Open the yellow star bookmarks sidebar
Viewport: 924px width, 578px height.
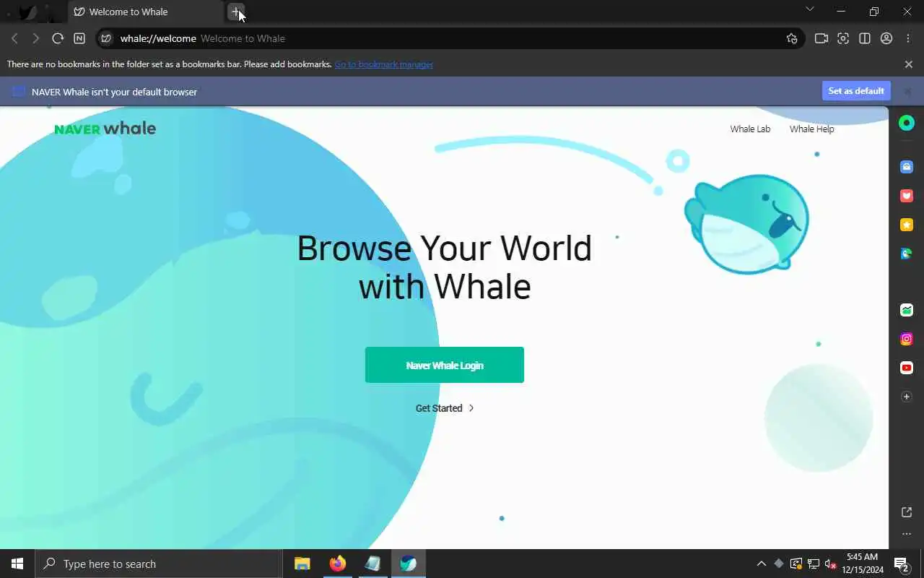tap(907, 225)
